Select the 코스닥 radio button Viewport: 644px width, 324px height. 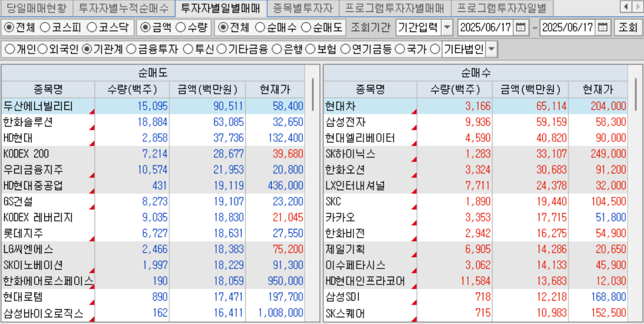[x=92, y=27]
